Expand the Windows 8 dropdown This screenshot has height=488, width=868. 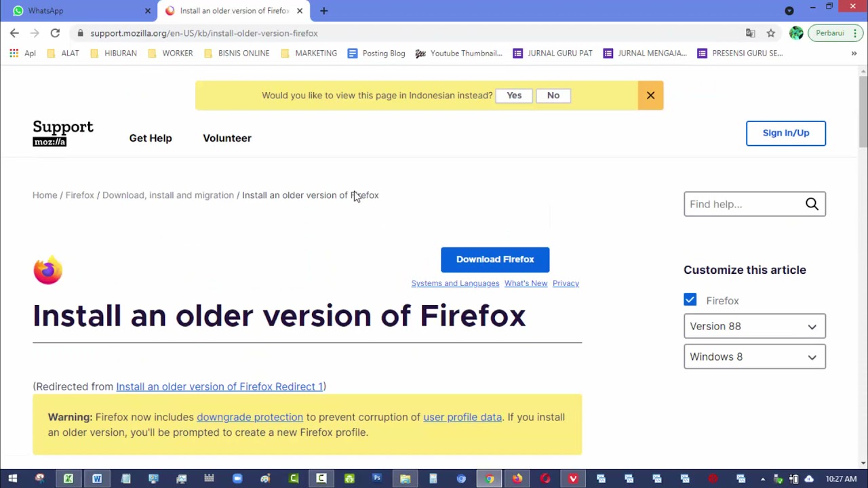click(754, 357)
